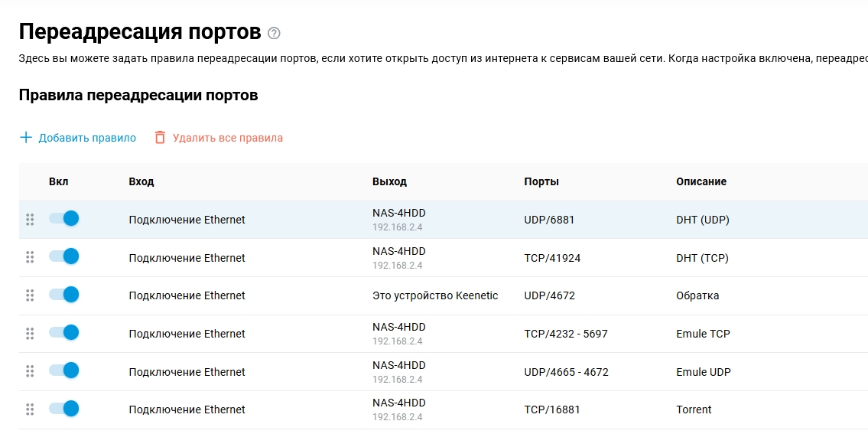Click drag handle of Torrent rule

(x=30, y=410)
